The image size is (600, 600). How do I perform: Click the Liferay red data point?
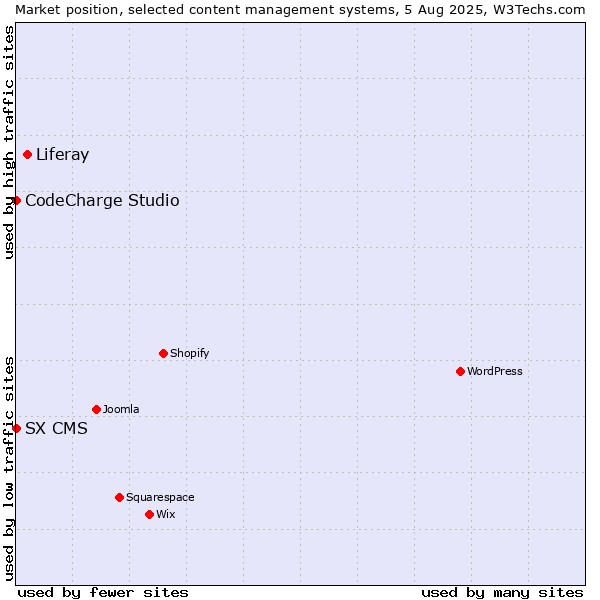pos(28,155)
